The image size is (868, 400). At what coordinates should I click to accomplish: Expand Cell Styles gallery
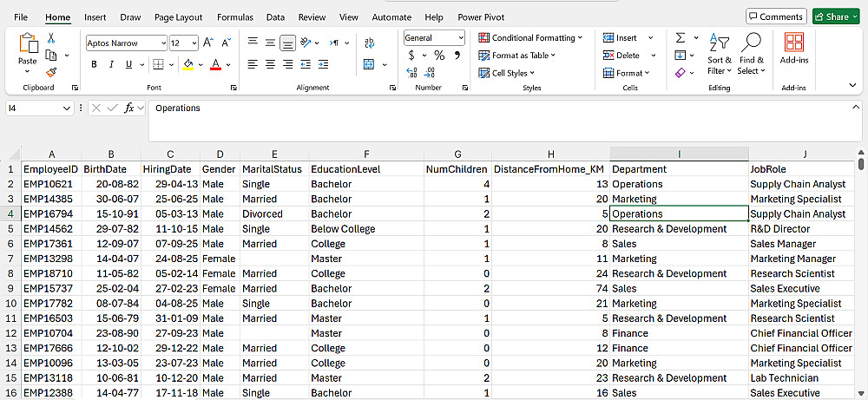point(506,73)
